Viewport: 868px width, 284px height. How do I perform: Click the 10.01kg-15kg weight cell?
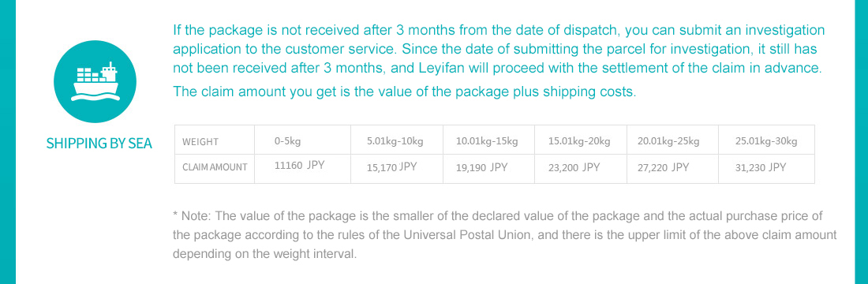(488, 140)
